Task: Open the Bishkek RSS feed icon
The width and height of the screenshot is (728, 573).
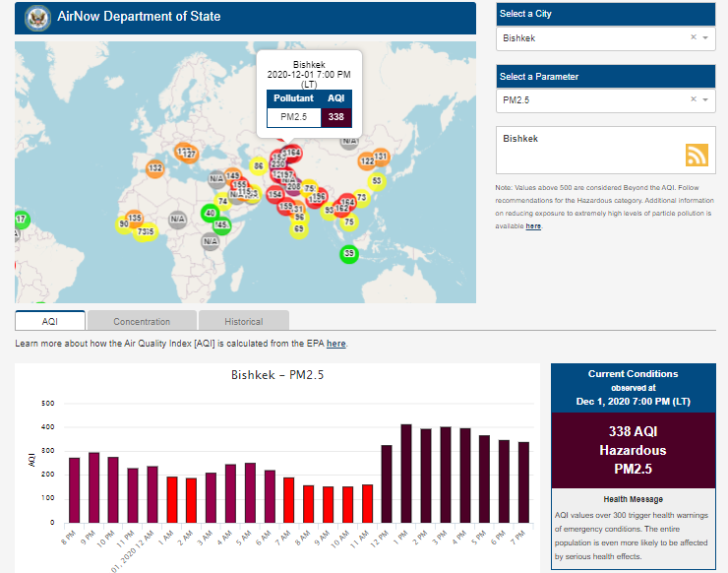Action: (697, 155)
